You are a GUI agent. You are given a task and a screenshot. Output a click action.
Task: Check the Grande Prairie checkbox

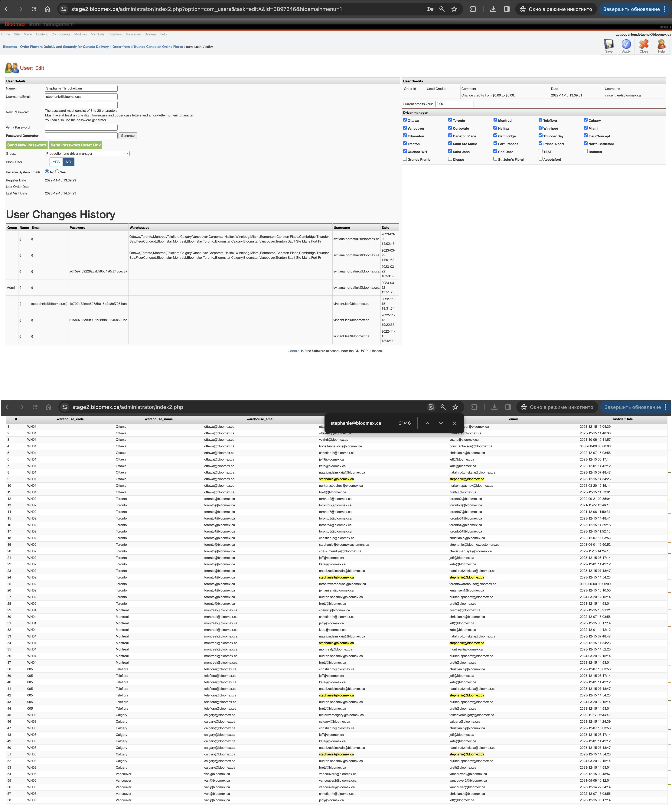coord(405,159)
